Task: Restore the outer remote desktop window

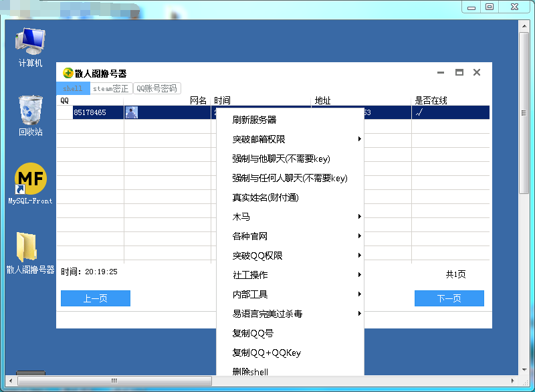Action: 490,7
